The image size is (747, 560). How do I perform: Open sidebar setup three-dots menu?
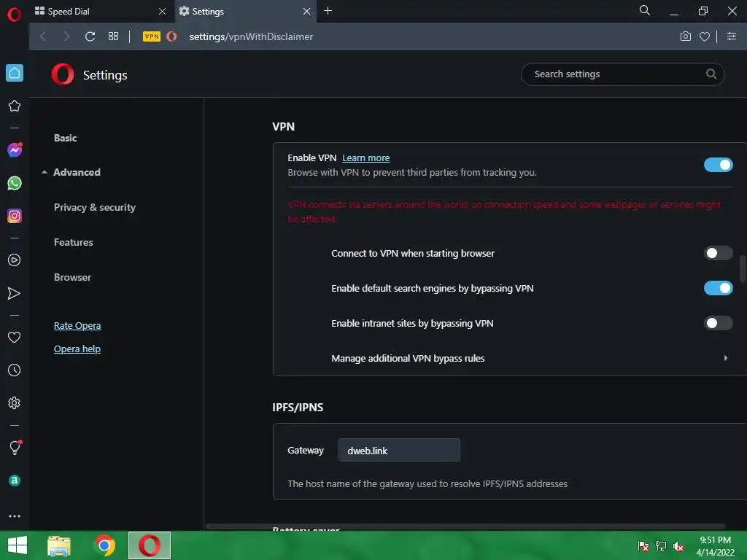(x=15, y=516)
